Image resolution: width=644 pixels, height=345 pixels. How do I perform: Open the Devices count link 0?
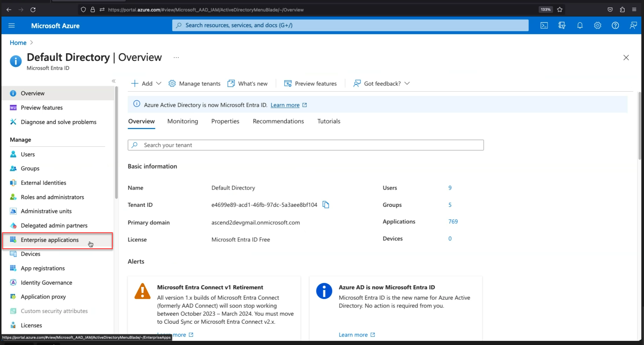pyautogui.click(x=450, y=238)
